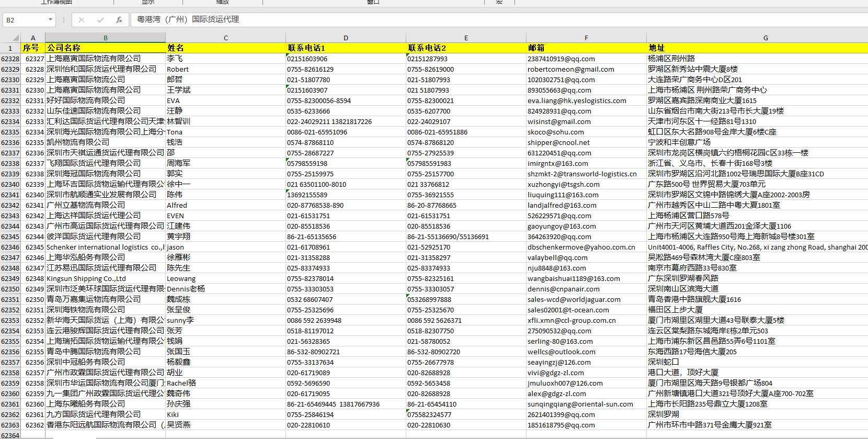The image size is (868, 439).
Task: Select row header 1
Action: coord(10,48)
